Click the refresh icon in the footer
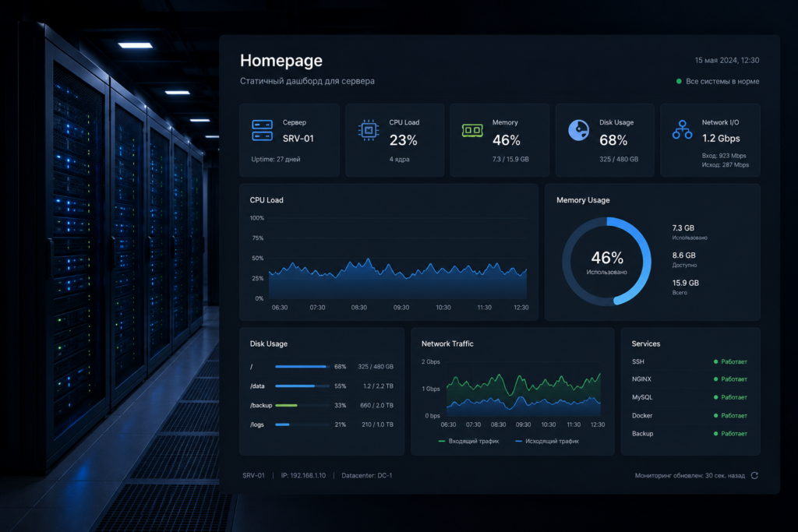This screenshot has height=532, width=798. click(754, 476)
